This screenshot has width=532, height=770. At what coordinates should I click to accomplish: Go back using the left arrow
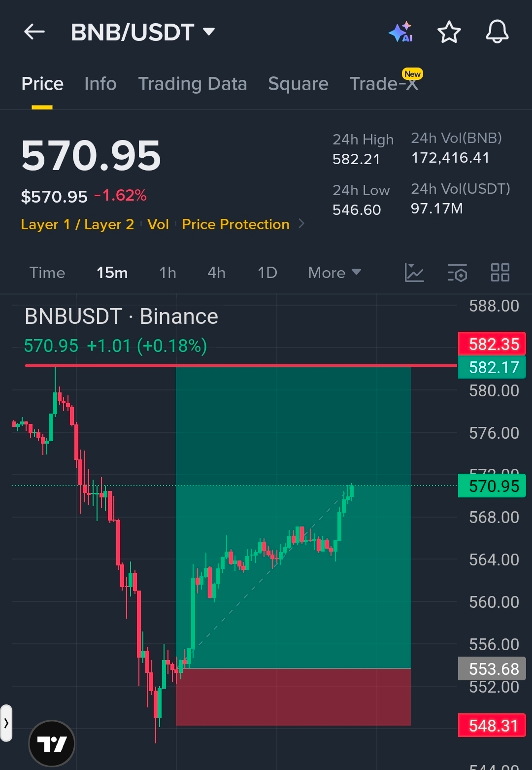point(34,32)
